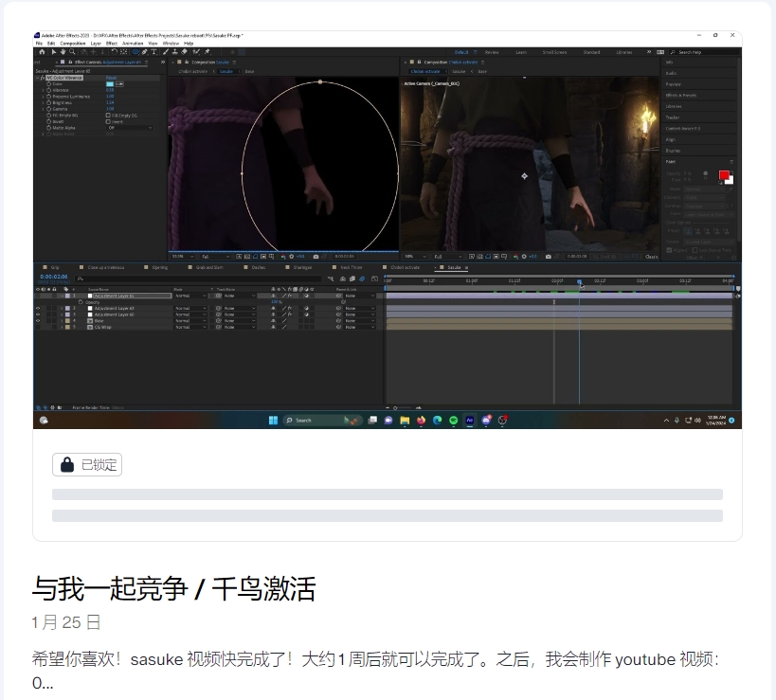Screen dimensions: 776x700
Task: Select the Eraser tool
Action: point(185,51)
